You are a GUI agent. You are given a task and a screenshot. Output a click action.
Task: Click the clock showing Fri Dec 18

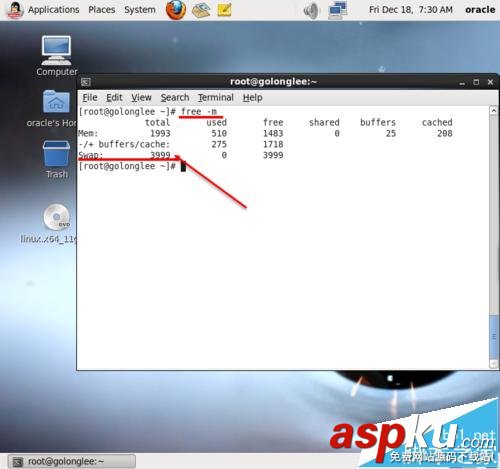[411, 10]
